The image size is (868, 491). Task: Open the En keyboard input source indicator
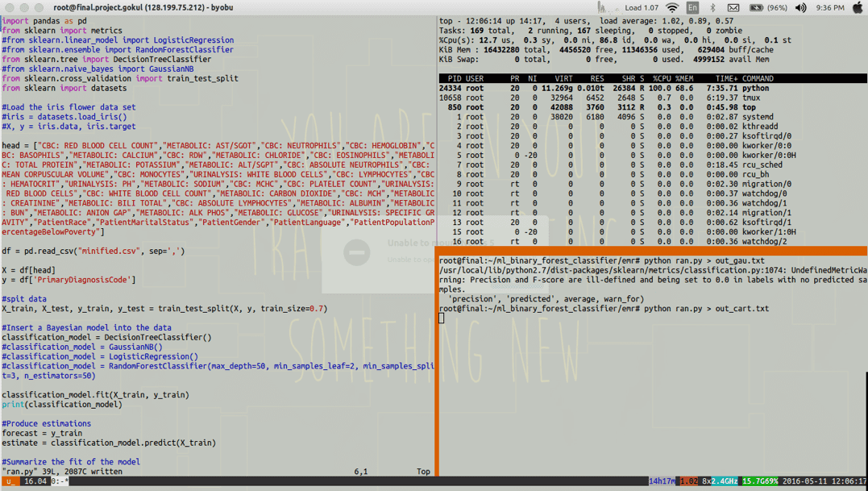(692, 8)
